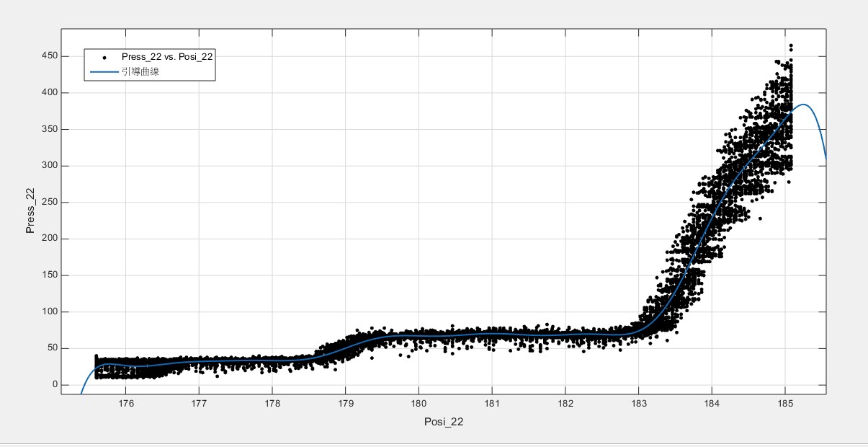
Task: Select the '引導曲線' legend entry
Action: pos(140,72)
